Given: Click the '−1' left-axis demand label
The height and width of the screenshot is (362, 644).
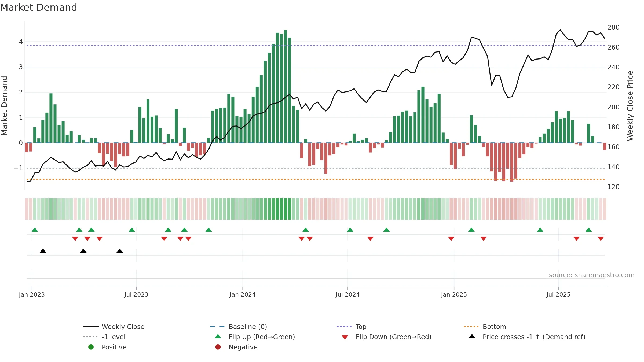Looking at the screenshot, I should [x=18, y=168].
